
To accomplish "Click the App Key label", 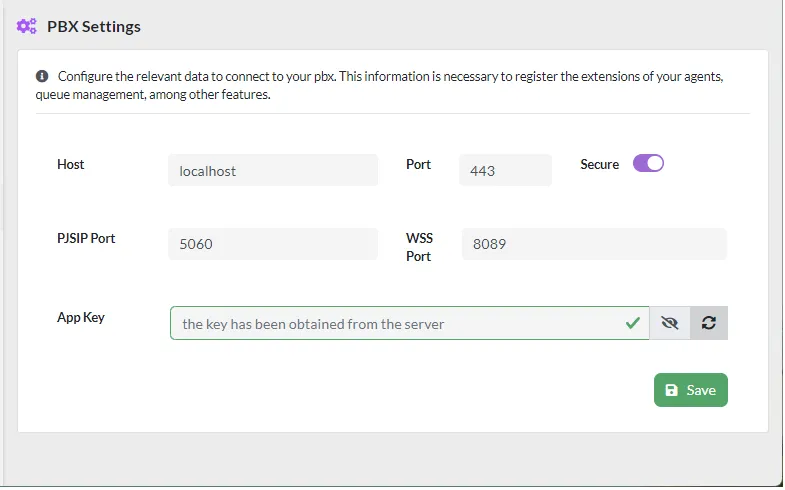I will (x=81, y=317).
